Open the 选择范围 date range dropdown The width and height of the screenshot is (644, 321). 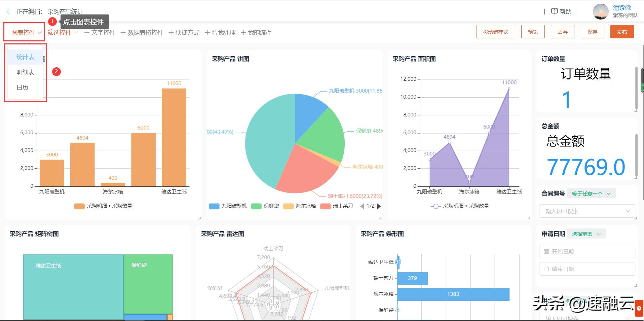tap(586, 234)
